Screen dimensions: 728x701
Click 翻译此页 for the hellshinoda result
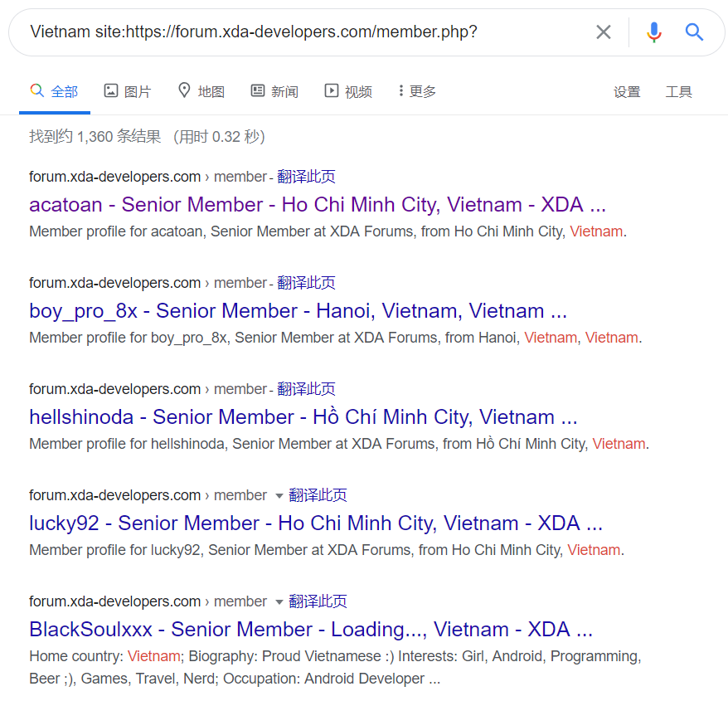(307, 389)
